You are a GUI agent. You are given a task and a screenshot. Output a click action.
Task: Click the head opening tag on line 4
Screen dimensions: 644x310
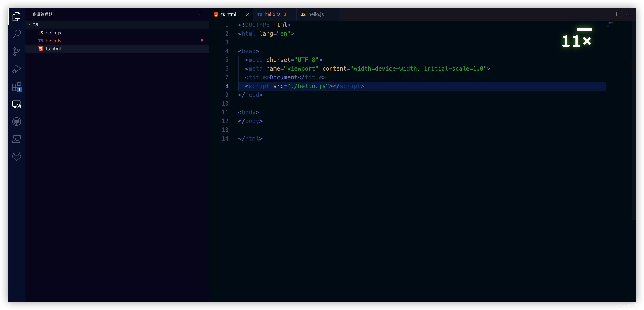248,51
